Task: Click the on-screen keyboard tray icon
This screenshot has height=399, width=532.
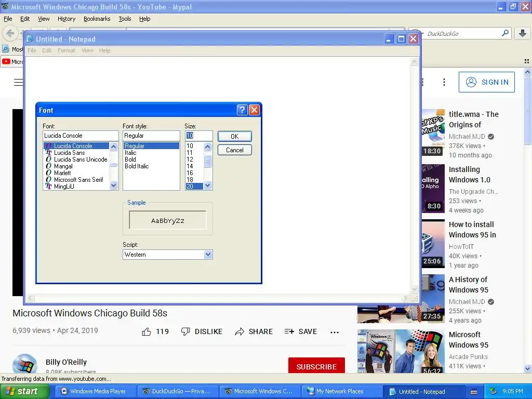Action: (x=474, y=392)
